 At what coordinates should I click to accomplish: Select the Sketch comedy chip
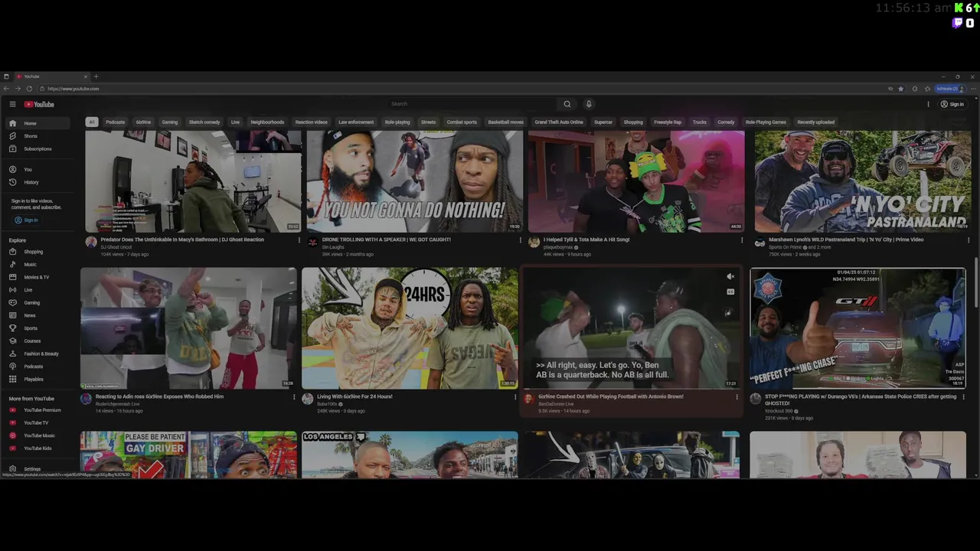204,122
